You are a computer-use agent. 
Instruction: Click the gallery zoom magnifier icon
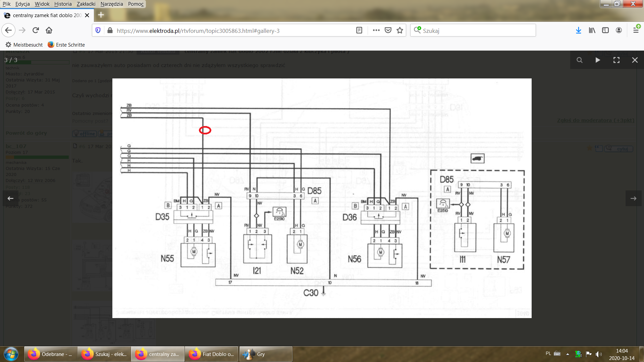(x=579, y=60)
